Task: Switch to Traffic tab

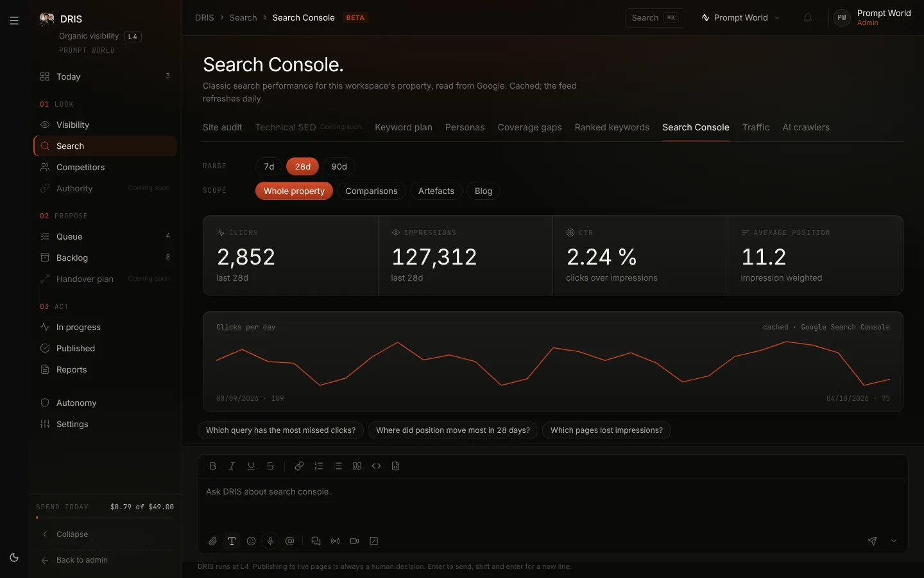Action: [x=756, y=128]
